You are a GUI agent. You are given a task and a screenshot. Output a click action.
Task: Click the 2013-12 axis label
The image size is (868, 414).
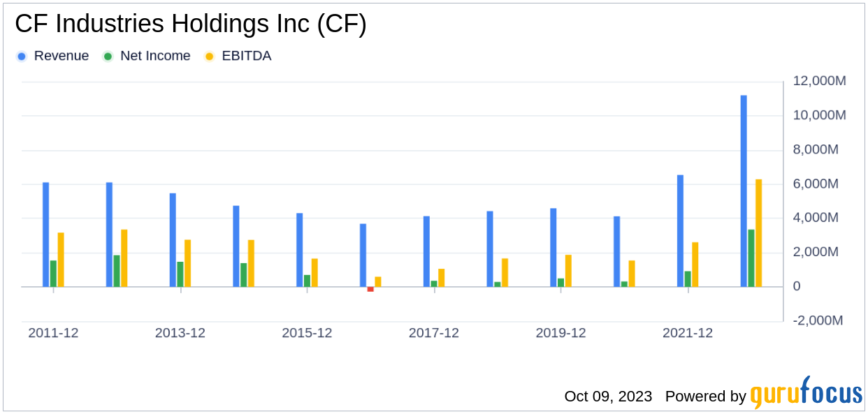[180, 333]
